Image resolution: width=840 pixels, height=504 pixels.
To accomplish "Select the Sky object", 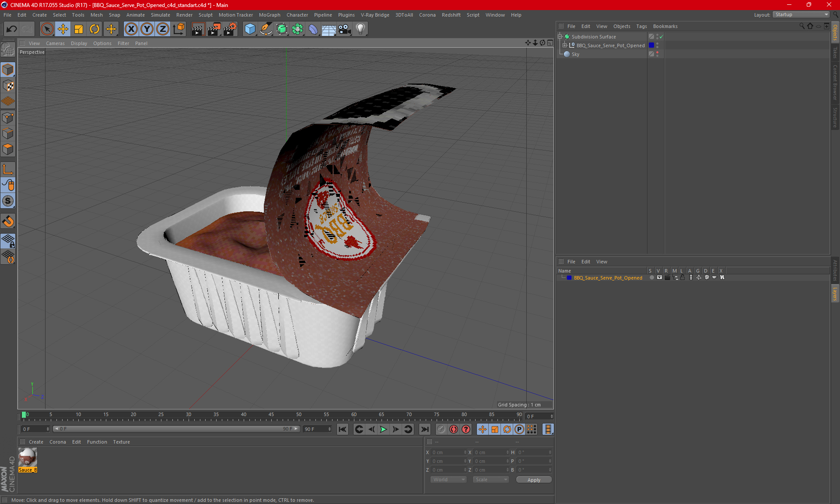I will tap(575, 54).
